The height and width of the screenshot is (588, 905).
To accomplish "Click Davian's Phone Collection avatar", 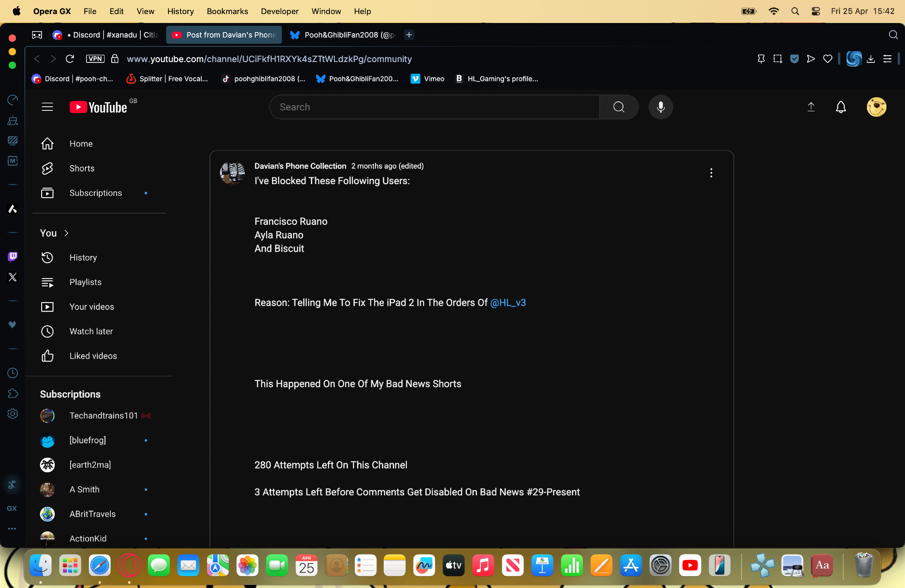I will click(x=233, y=173).
